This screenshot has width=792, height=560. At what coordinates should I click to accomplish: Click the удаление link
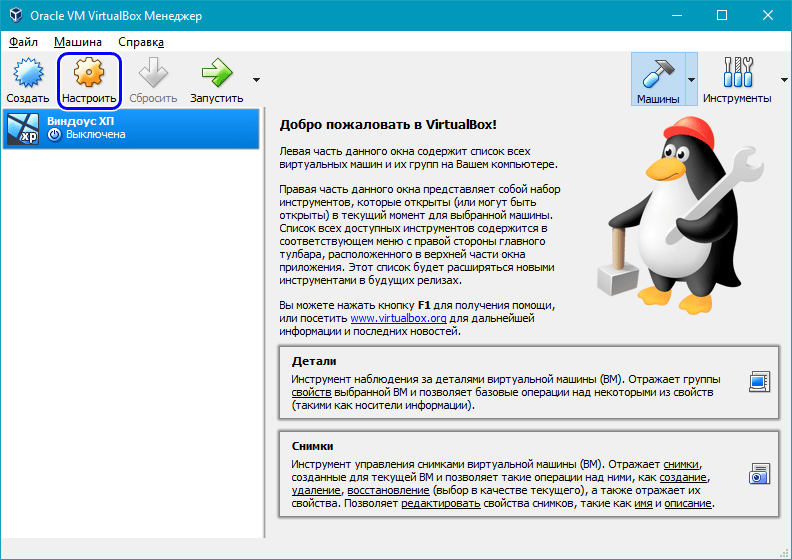(316, 490)
